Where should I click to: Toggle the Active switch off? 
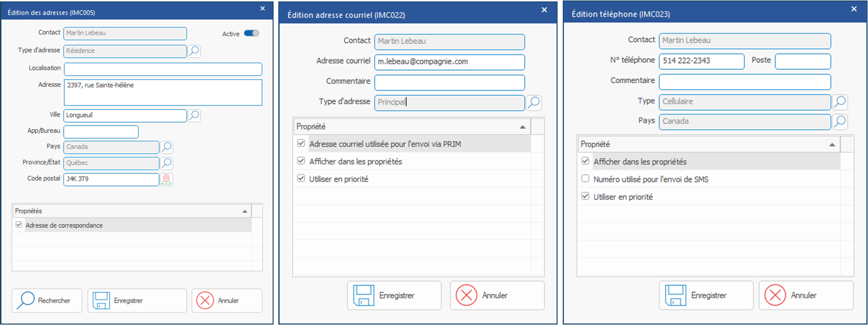[251, 34]
